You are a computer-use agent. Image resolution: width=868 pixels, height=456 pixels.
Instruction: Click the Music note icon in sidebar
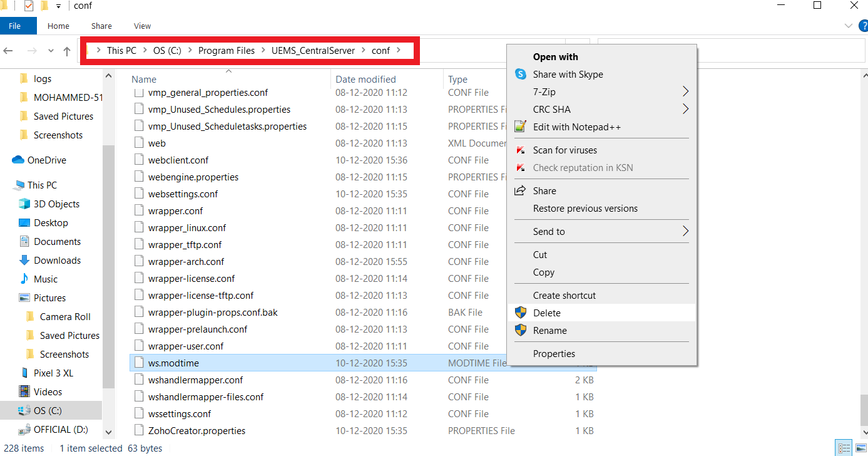coord(24,279)
